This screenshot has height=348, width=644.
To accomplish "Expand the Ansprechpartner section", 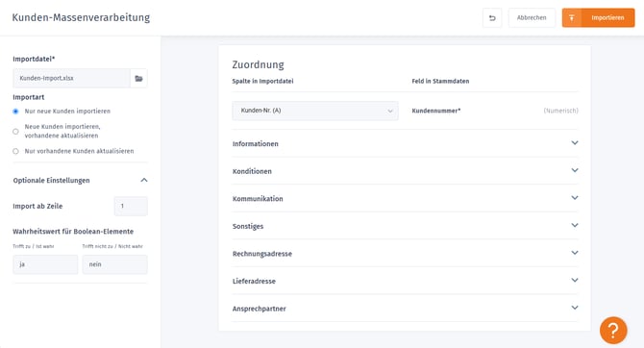I will coord(405,309).
